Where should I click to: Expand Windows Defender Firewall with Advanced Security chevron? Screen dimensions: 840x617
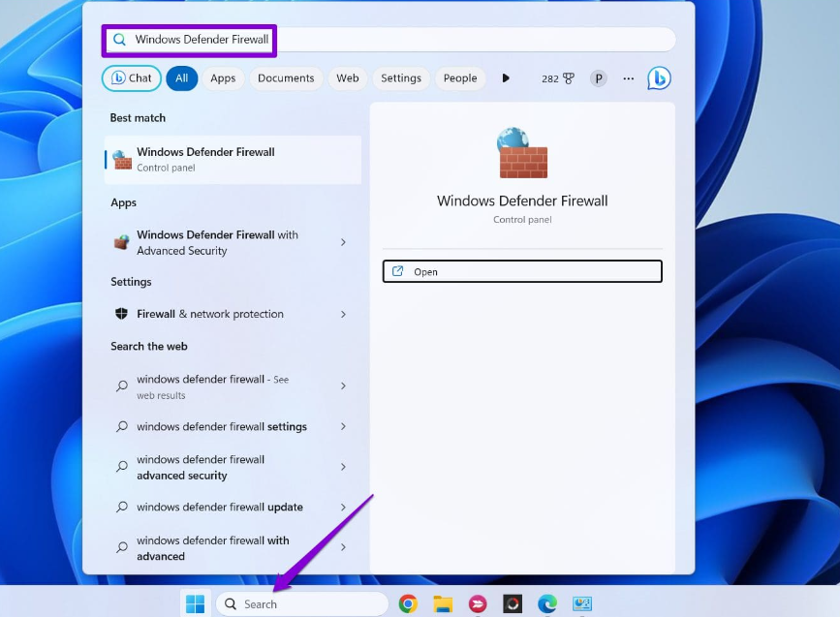pyautogui.click(x=343, y=242)
